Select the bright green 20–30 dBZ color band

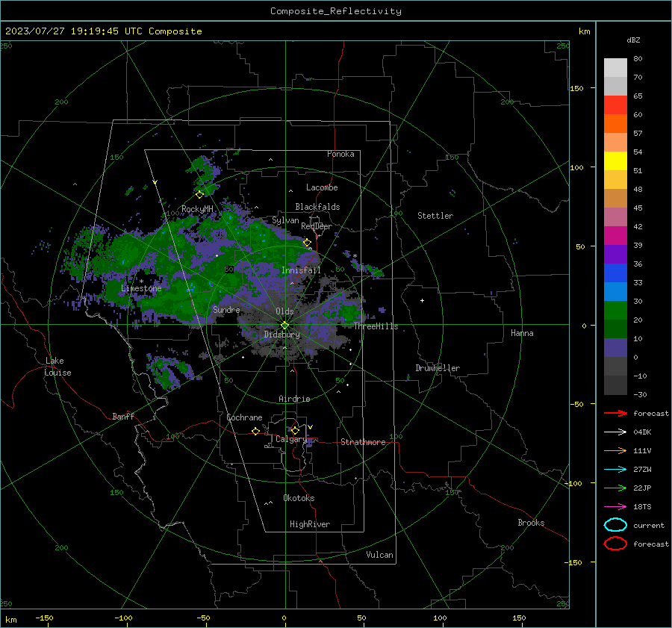coord(615,311)
